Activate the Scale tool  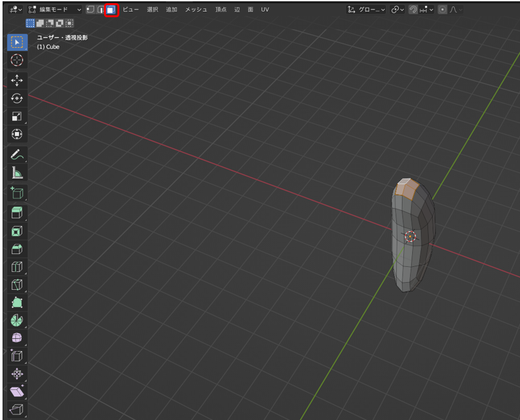(x=17, y=116)
